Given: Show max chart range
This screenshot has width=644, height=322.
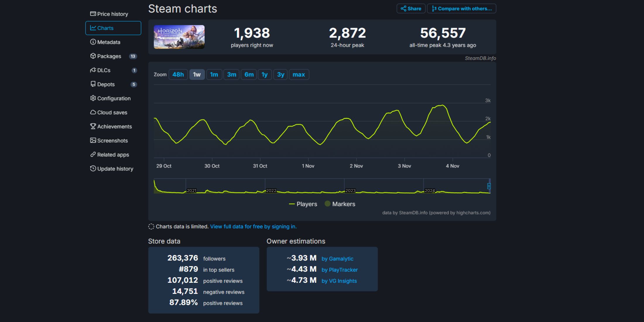Looking at the screenshot, I should (299, 74).
